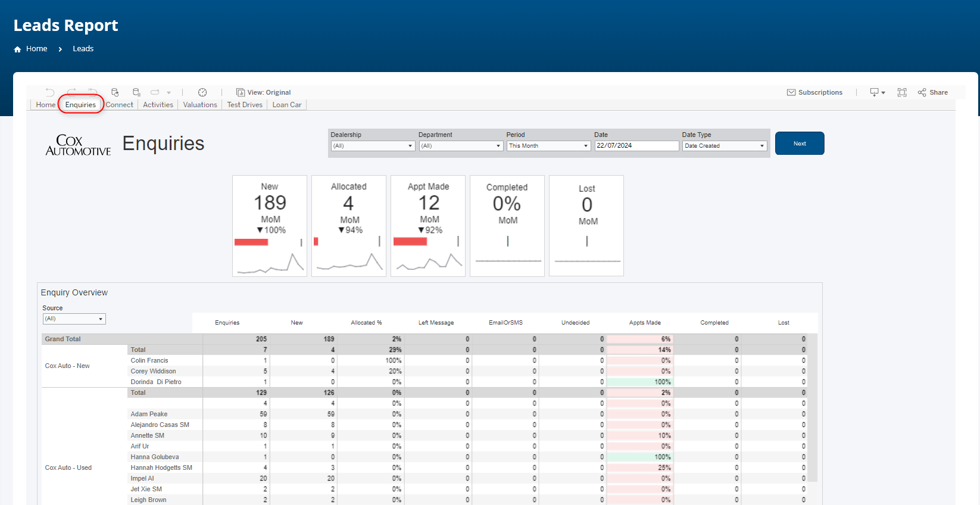Click the Home breadcrumb link
The width and height of the screenshot is (980, 505).
[x=36, y=49]
